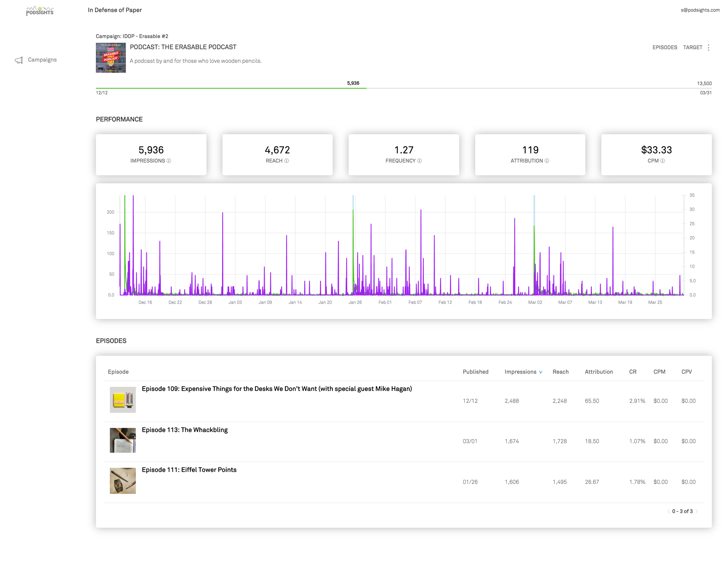Click the Reach info icon
The height and width of the screenshot is (582, 728).
286,160
